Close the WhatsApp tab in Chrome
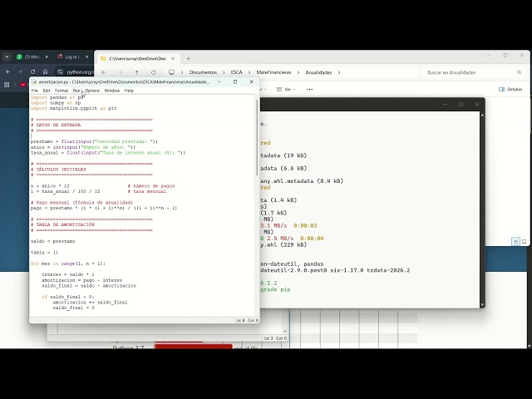Image resolution: width=532 pixels, height=399 pixels. click(x=47, y=57)
